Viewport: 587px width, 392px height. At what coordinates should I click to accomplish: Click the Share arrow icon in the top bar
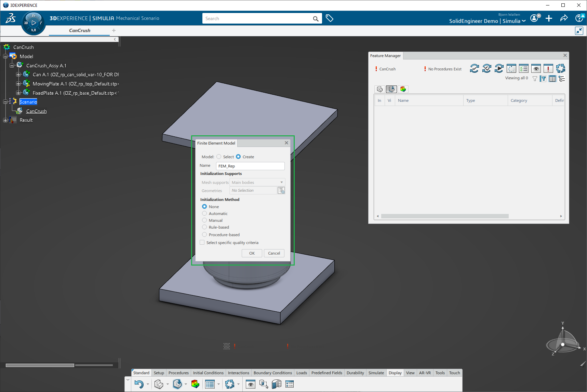(x=564, y=18)
